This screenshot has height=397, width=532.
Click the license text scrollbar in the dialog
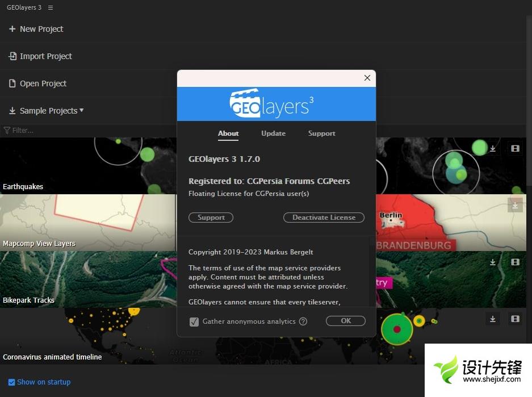(372, 273)
